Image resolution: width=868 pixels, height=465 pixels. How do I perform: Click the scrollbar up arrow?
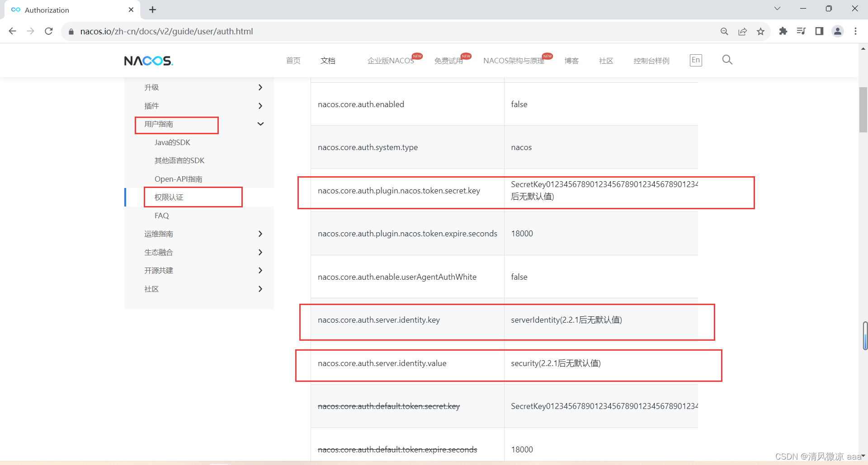[863, 48]
